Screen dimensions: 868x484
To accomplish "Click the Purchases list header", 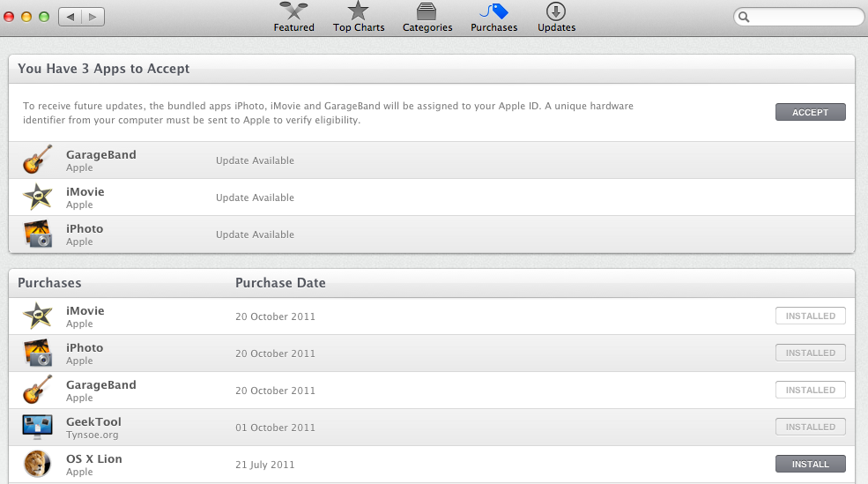I will 49,283.
